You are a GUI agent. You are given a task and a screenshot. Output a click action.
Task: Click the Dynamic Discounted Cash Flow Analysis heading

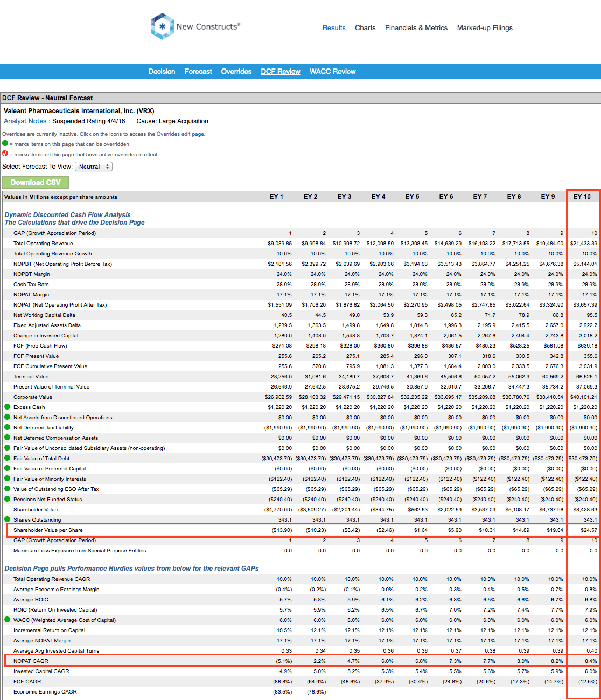coord(68,215)
